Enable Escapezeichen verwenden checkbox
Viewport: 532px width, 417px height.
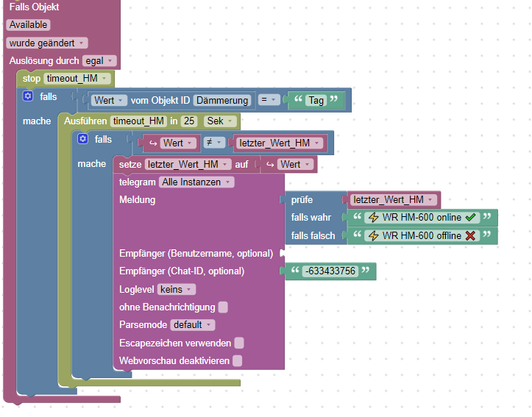[x=239, y=343]
